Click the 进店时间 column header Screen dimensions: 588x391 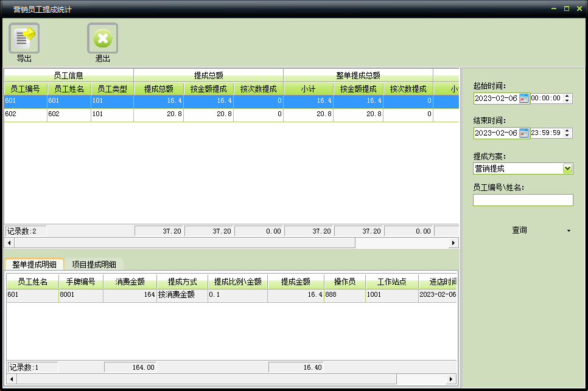click(438, 282)
